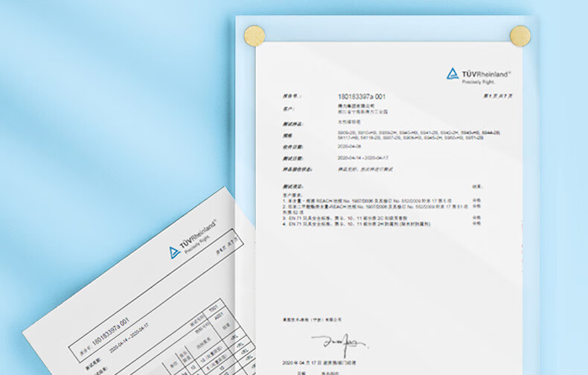Screen dimensions: 588x375
Task: Click the top-right gold mounting pin
Action: coord(518,35)
